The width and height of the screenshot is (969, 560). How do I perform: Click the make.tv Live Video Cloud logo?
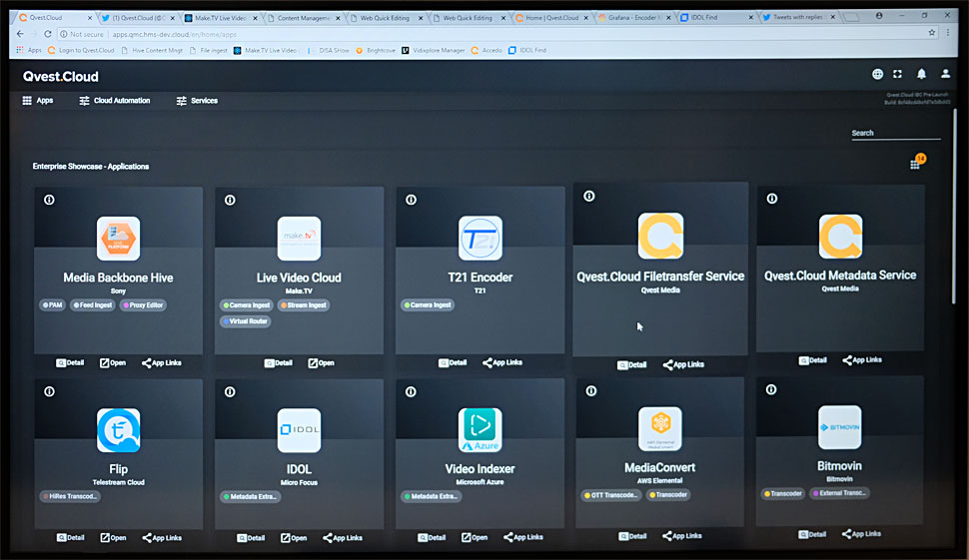(x=299, y=239)
